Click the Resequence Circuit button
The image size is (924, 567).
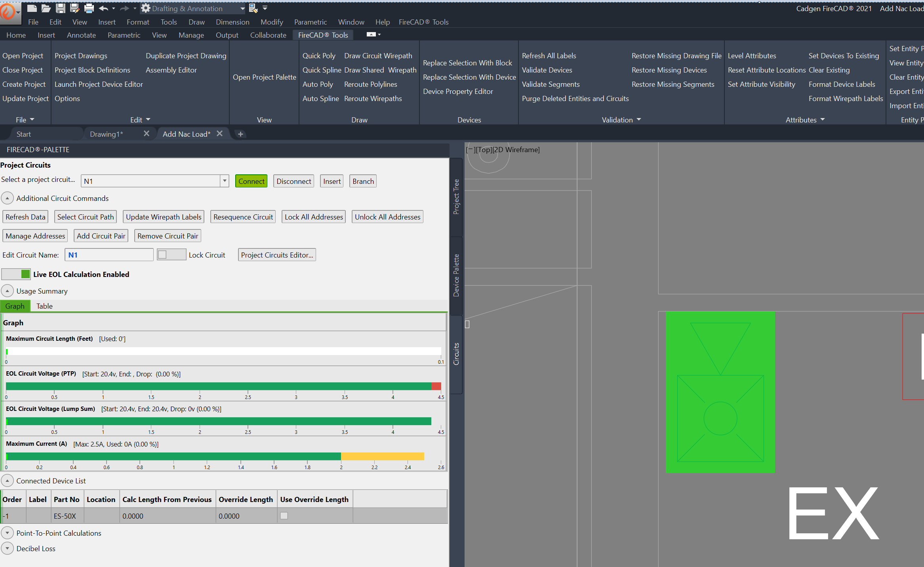243,217
